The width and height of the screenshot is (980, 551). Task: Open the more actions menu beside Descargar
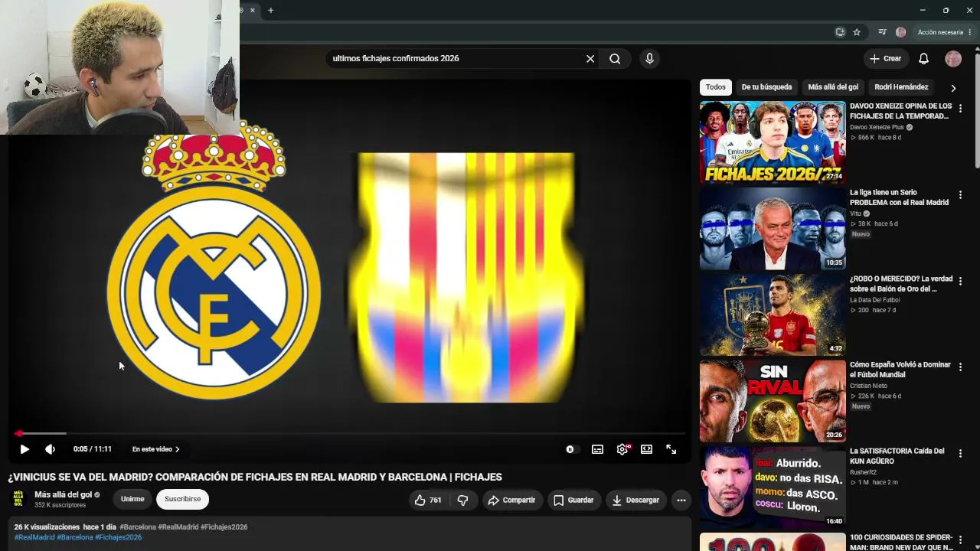(681, 500)
